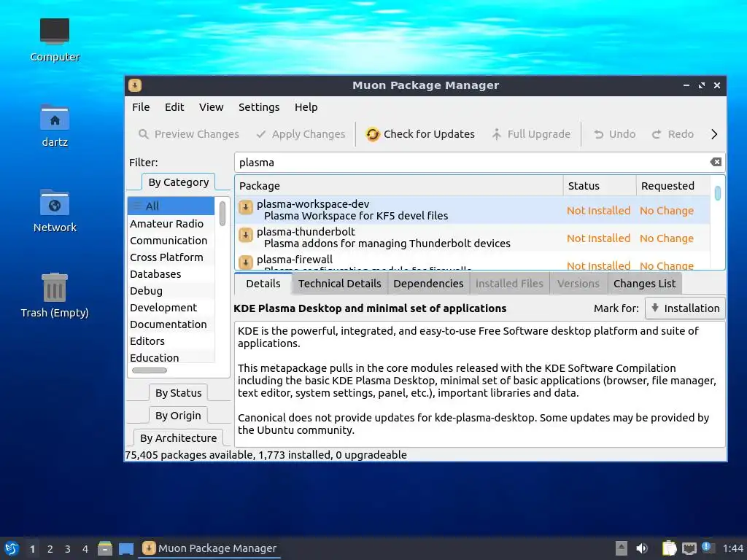Click the removable media tray icon
This screenshot has height=560, width=747.
[x=622, y=548]
